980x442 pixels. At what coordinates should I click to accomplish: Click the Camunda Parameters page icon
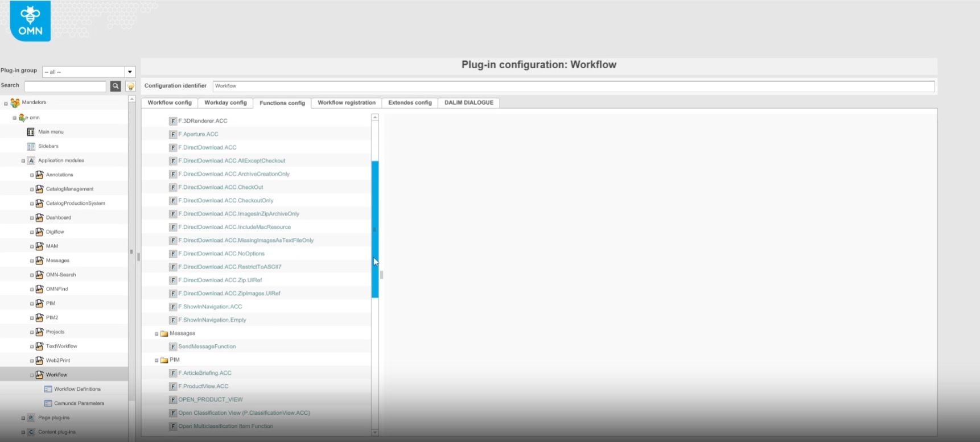(48, 403)
